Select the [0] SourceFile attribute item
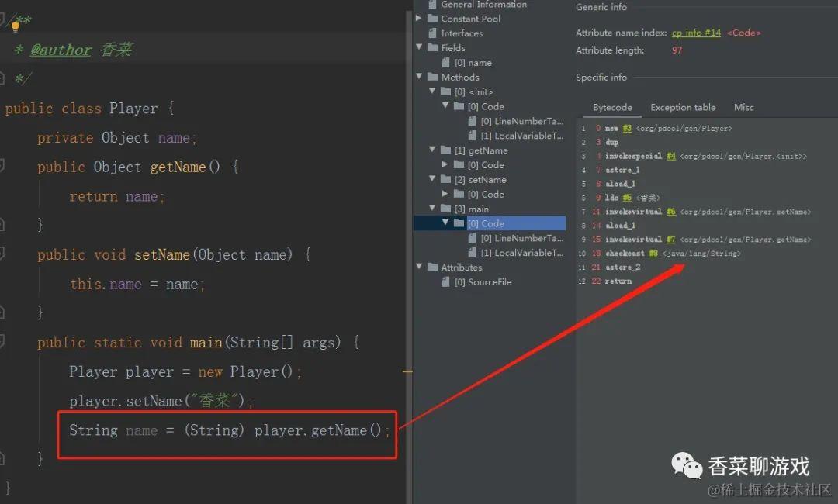Screen dimensions: 838x504 [483, 282]
